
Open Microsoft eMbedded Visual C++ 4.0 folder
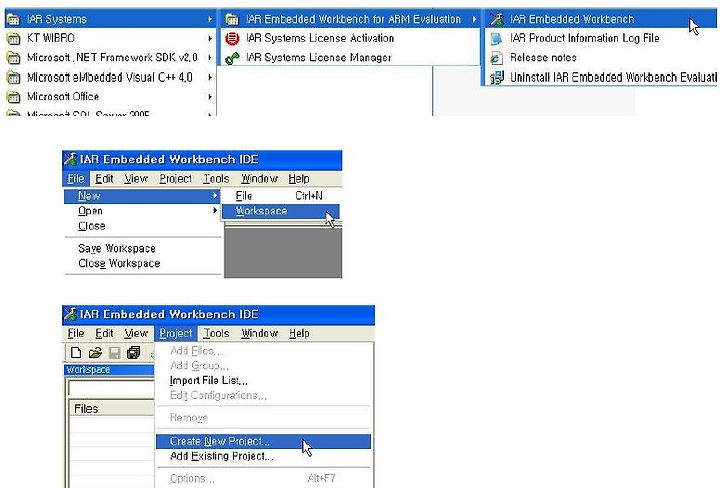[110, 77]
